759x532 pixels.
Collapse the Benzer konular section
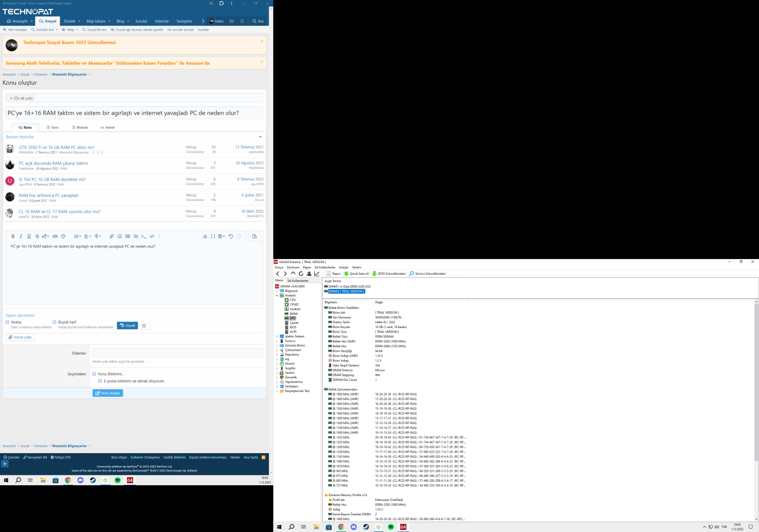[260, 137]
